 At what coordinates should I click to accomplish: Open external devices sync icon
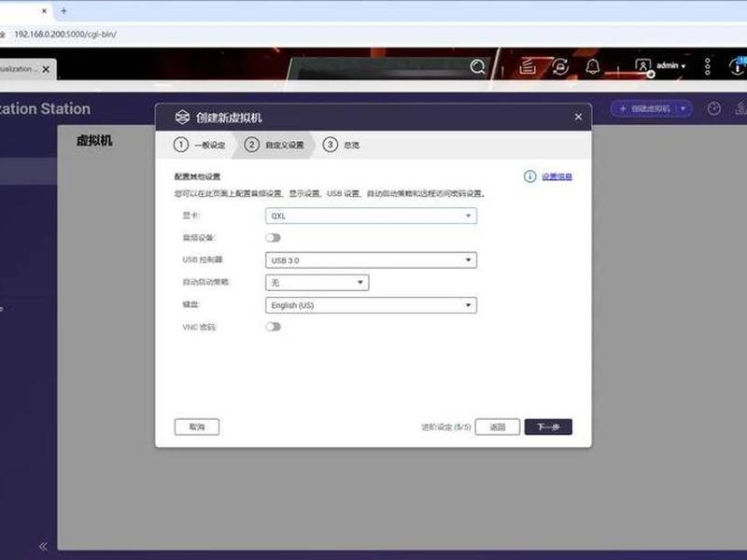pos(560,66)
